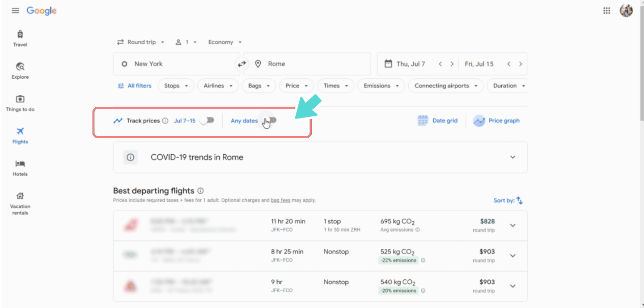The width and height of the screenshot is (644, 308).
Task: Open the Google apps grid icon
Action: 606,10
